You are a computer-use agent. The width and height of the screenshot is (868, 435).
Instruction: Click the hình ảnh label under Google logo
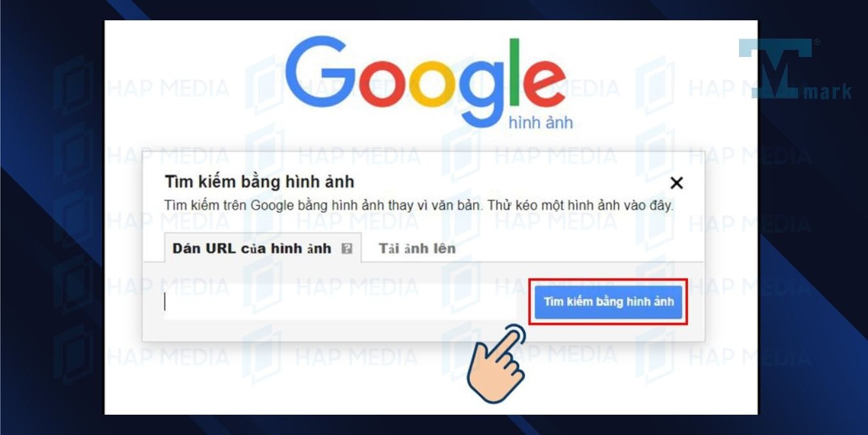[541, 123]
